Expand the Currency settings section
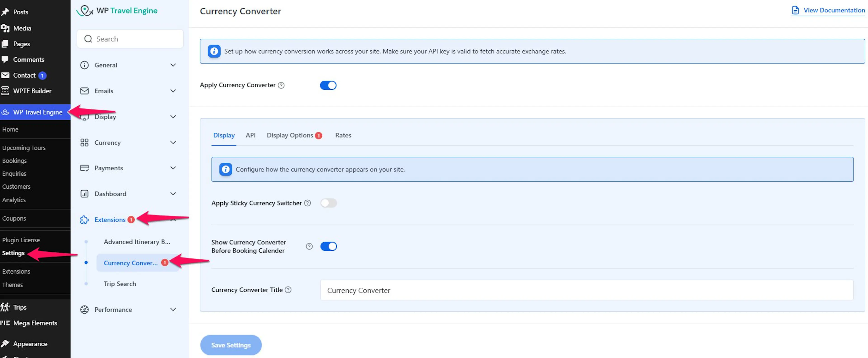868x358 pixels. (173, 143)
